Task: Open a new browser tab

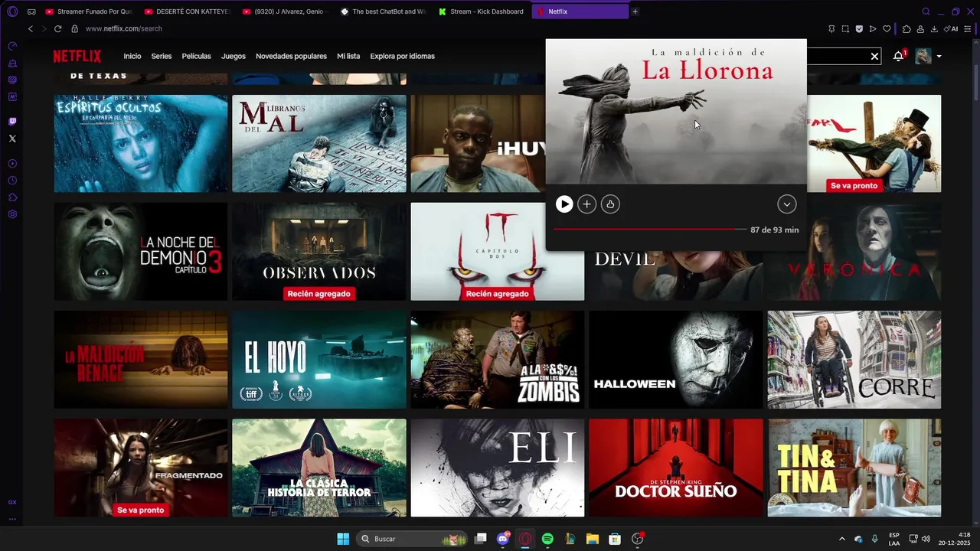Action: pyautogui.click(x=635, y=11)
